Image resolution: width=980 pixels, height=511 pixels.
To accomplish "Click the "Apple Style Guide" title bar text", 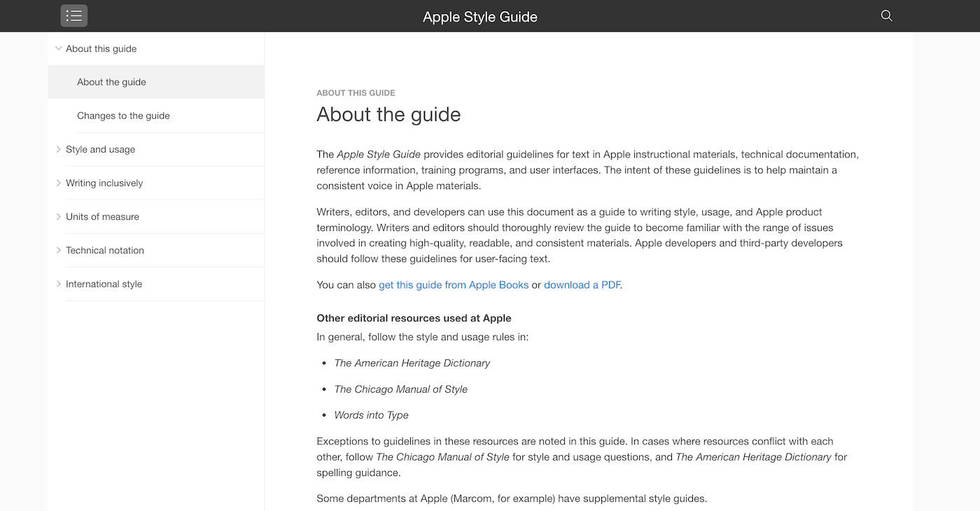I will [479, 16].
